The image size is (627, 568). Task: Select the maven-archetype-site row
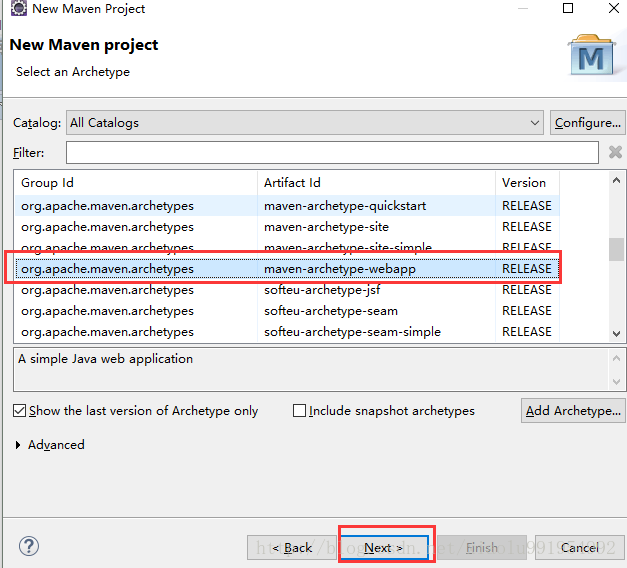[x=287, y=227]
